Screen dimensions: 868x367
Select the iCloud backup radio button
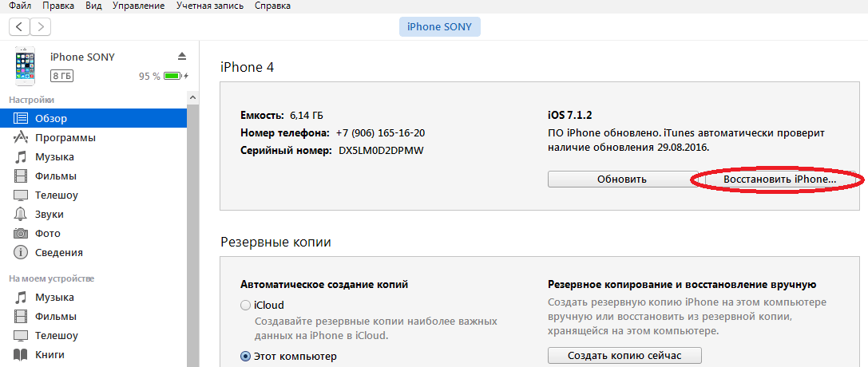(x=245, y=305)
